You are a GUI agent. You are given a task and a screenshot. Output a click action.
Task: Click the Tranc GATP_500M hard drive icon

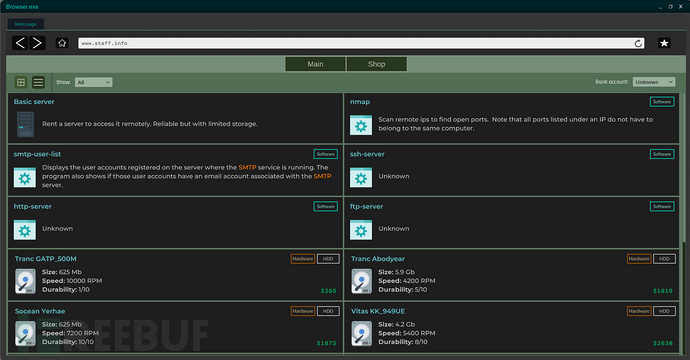click(25, 281)
